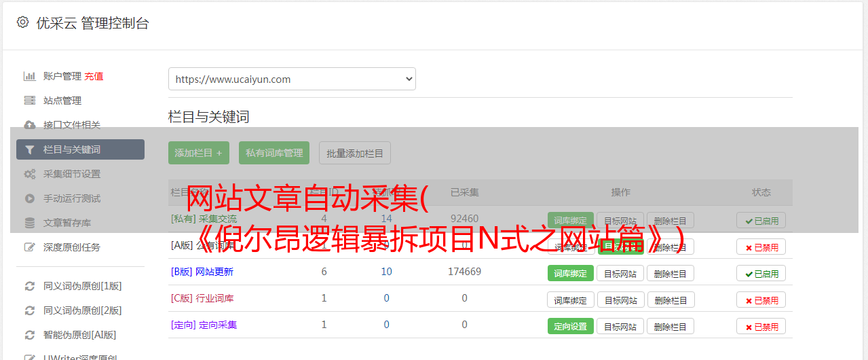Click the 状态 column header

[761, 192]
